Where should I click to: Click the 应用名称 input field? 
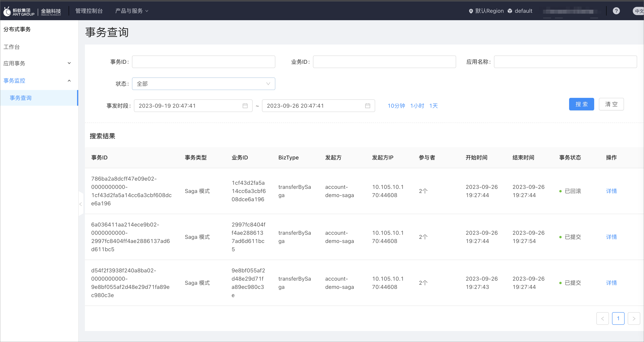565,62
